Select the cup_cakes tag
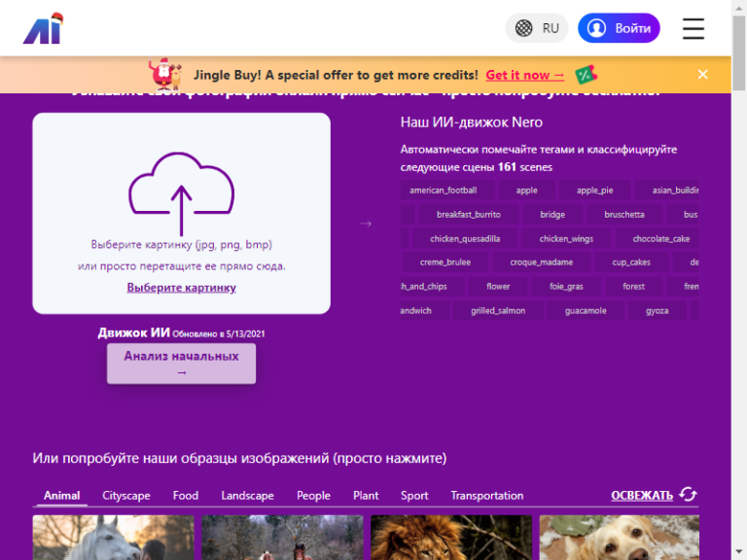The height and width of the screenshot is (560, 747). point(631,262)
